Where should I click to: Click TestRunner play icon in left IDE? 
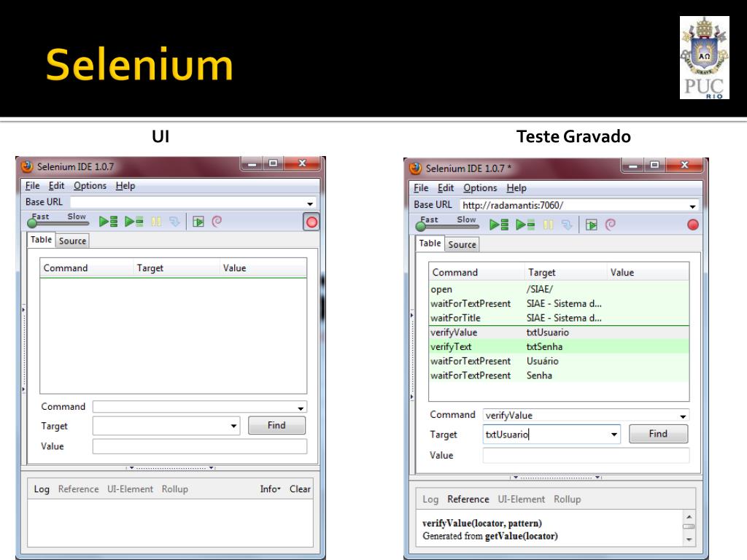(x=198, y=222)
